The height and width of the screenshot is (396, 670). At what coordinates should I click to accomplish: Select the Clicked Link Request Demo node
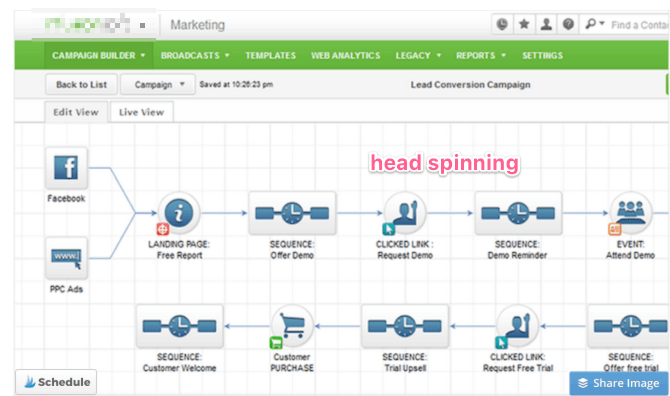coord(405,213)
